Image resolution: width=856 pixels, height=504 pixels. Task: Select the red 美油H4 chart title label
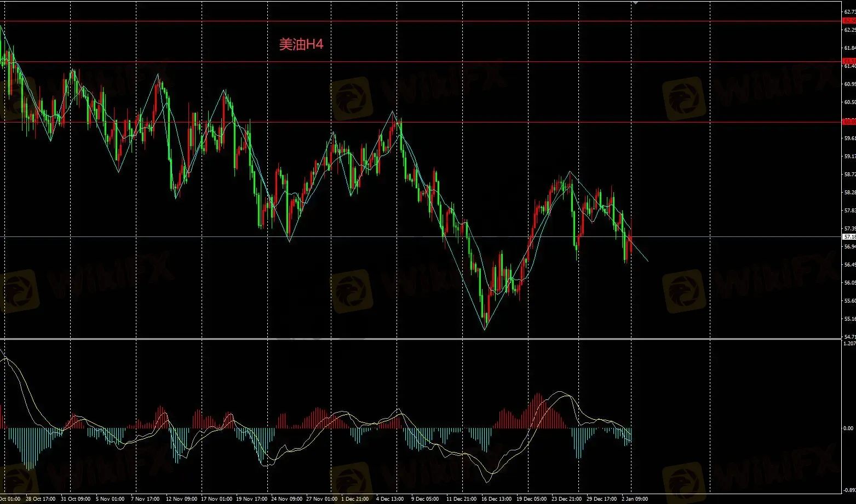[x=301, y=44]
